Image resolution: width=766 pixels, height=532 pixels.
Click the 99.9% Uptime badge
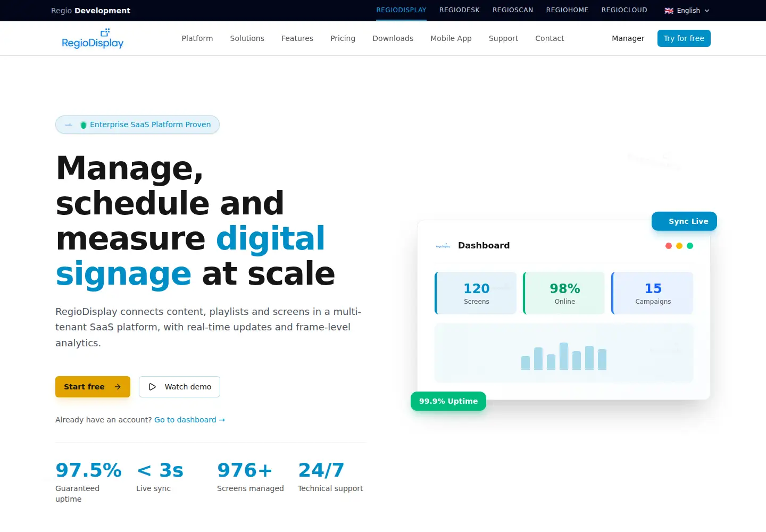[x=448, y=401]
